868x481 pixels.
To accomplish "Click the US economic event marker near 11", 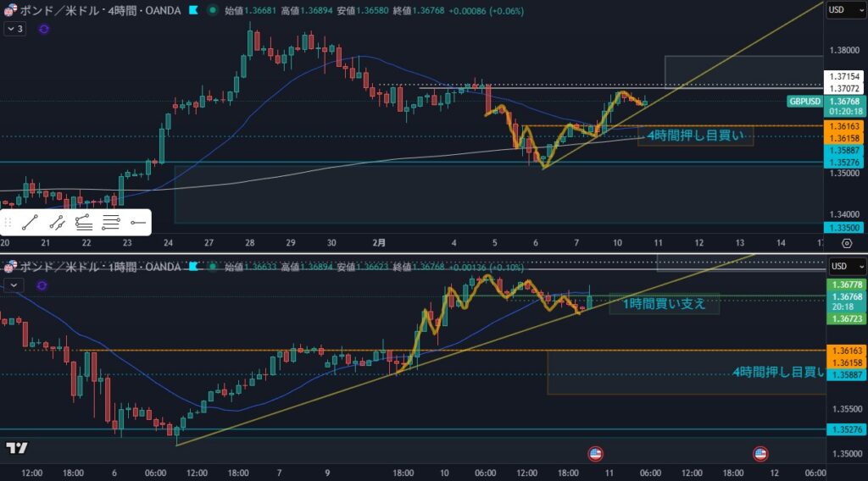I will tap(596, 453).
